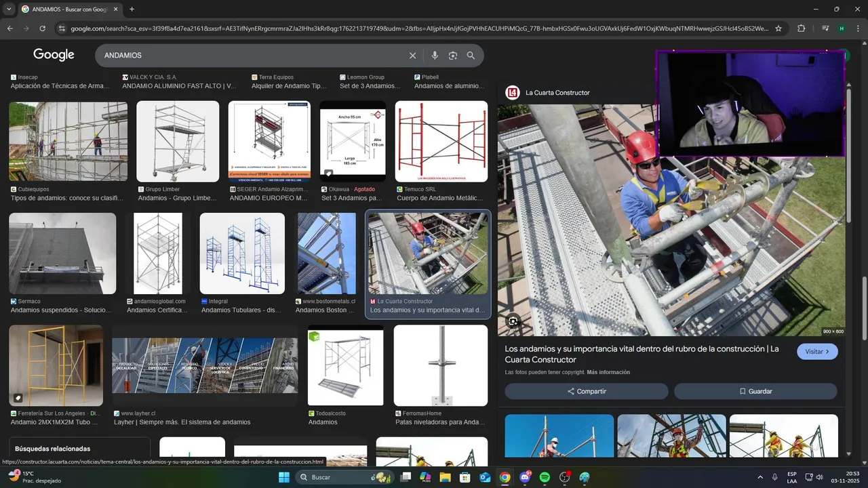Screen dimensions: 868x488
Task: Search inside image with Lens icon on preview
Action: pos(513,321)
